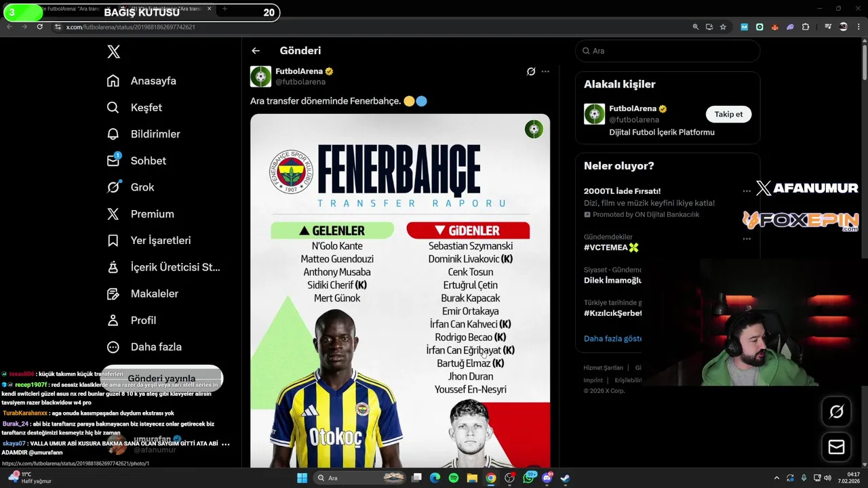868x488 pixels.
Task: Open the X logo home icon
Action: [x=113, y=52]
